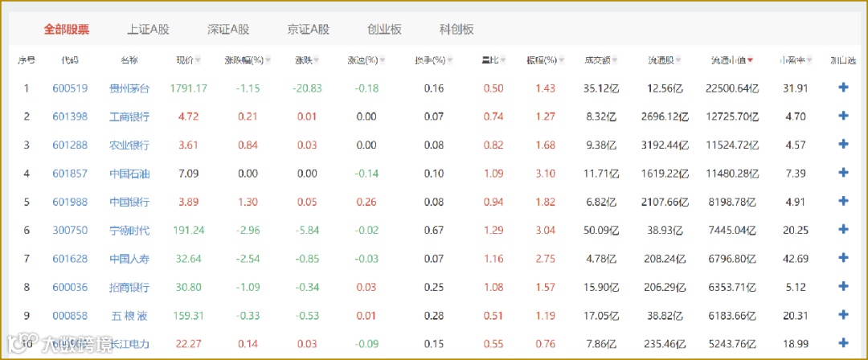
Task: Open stock code 300750 link
Action: (70, 230)
